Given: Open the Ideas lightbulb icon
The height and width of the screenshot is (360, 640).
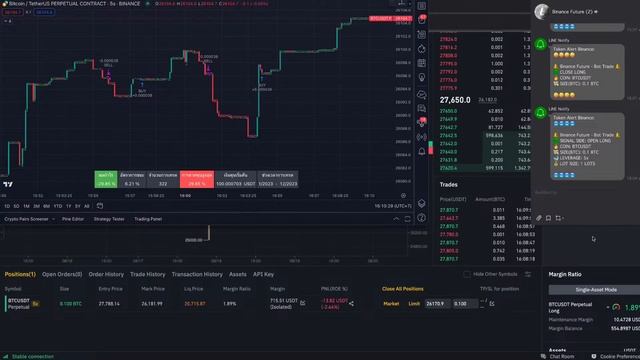Looking at the screenshot, I should coord(422,77).
